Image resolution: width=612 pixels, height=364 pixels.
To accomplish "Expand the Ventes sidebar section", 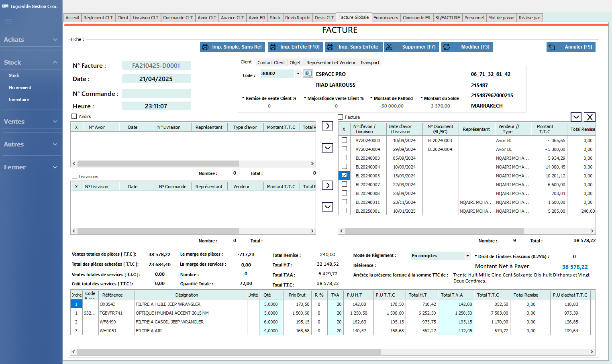I will [31, 122].
